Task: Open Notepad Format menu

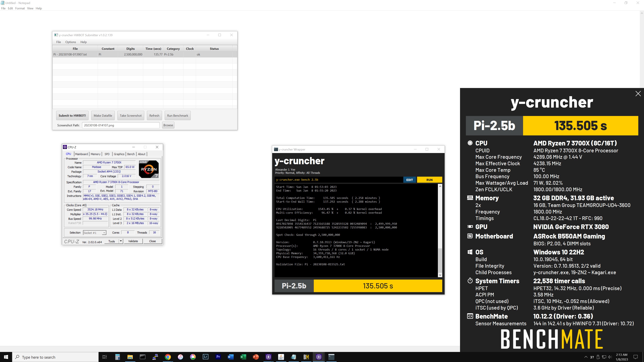Action: [20, 8]
